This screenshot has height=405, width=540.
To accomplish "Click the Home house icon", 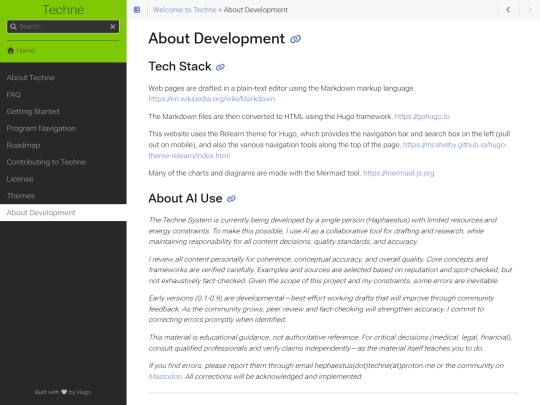I will tap(11, 50).
